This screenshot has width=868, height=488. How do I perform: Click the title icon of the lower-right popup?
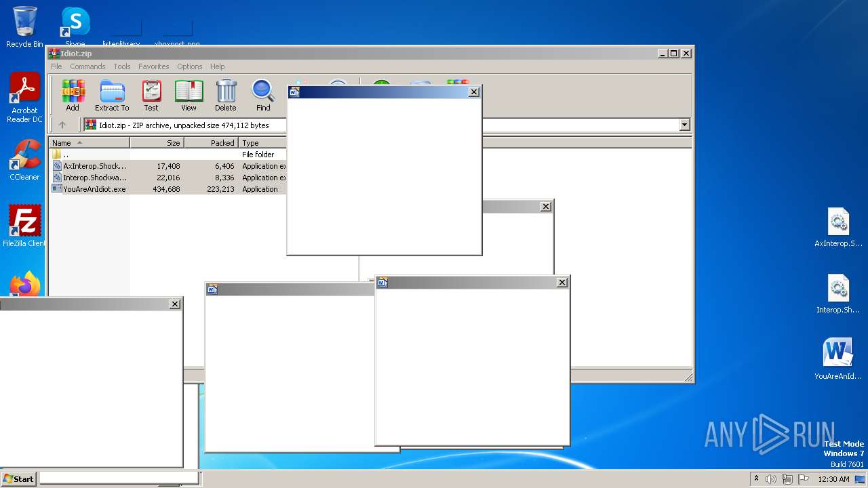[x=382, y=283]
